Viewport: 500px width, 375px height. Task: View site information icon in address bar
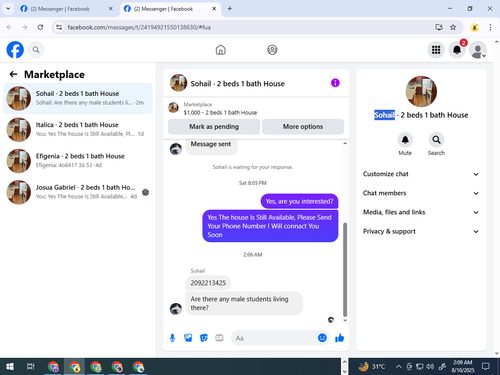tap(59, 27)
